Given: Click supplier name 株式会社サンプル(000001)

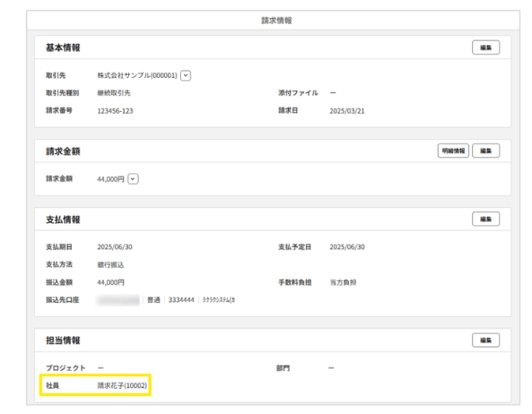Looking at the screenshot, I should click(x=137, y=76).
